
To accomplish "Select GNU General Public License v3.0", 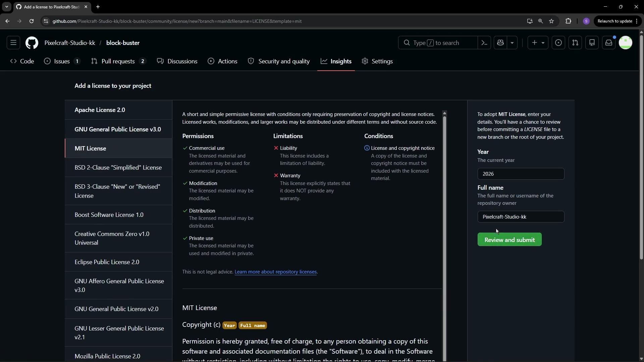I will (x=118, y=129).
